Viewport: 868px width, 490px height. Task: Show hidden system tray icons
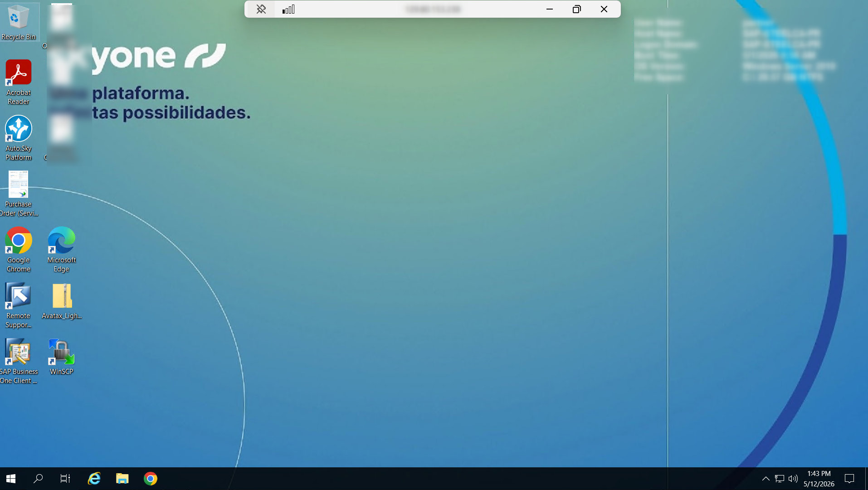point(766,479)
